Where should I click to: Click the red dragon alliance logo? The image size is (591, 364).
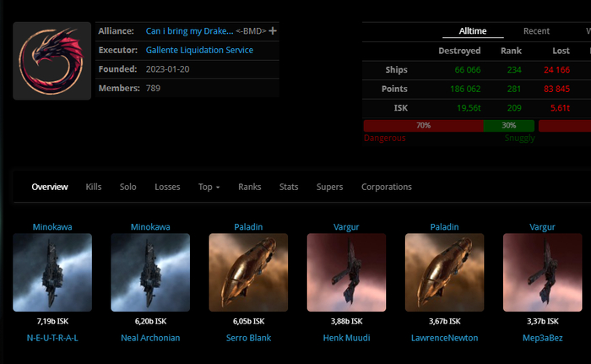coord(52,62)
